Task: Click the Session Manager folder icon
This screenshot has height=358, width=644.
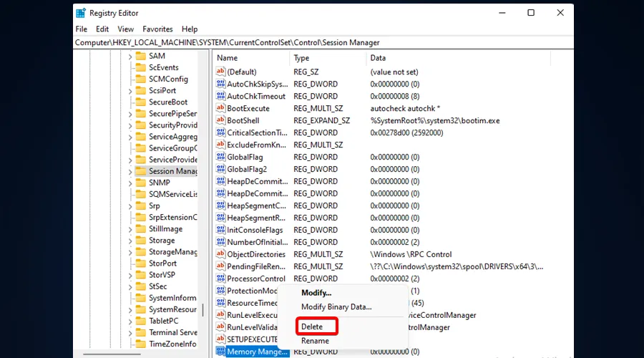Action: [x=141, y=171]
